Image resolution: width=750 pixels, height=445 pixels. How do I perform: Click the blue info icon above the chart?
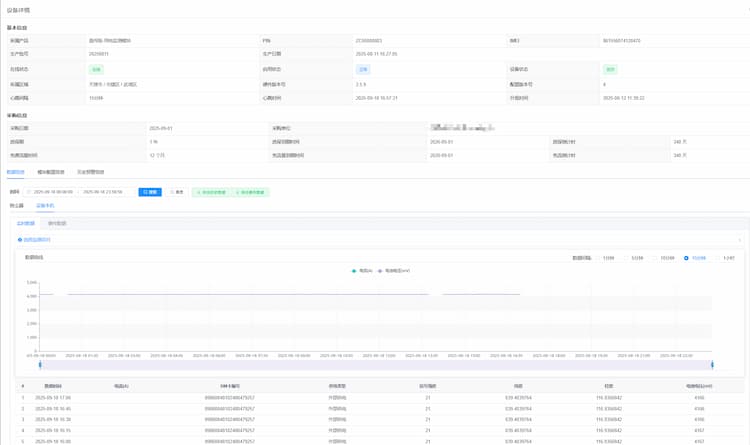(x=20, y=240)
